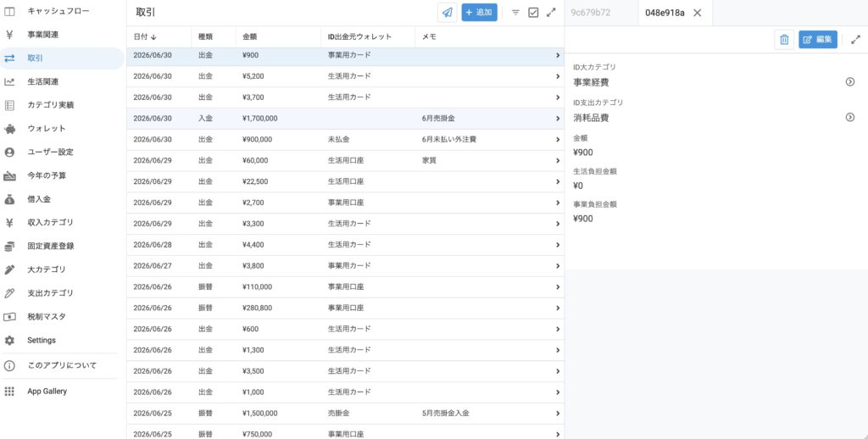The image size is (868, 439).
Task: Open the ¥1,700,000 row chevron
Action: [558, 119]
